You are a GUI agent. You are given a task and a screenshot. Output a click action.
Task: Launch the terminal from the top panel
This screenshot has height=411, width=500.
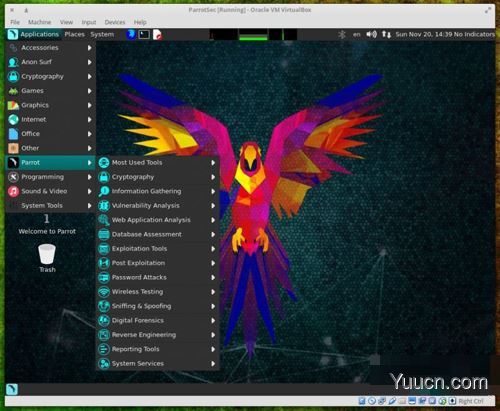(144, 34)
